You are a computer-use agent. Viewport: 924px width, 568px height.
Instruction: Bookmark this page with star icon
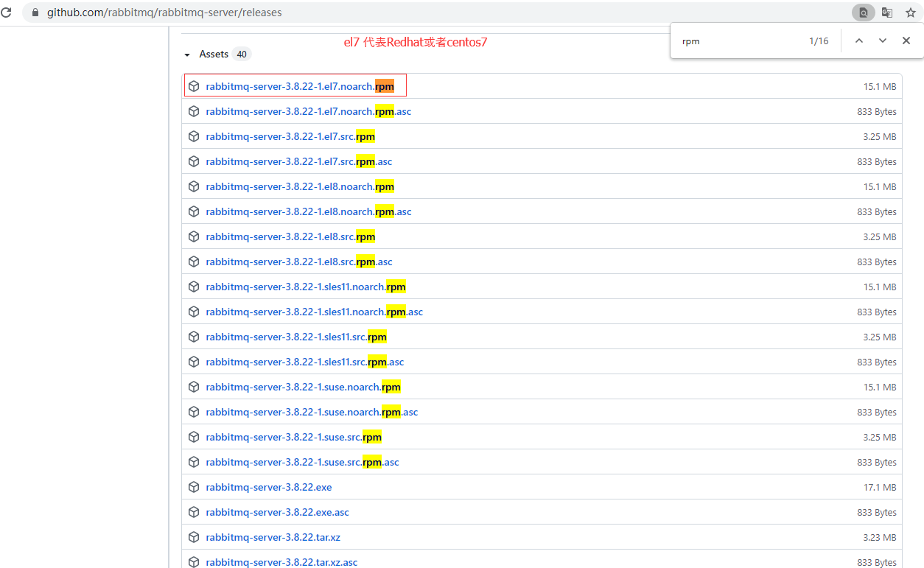(911, 13)
